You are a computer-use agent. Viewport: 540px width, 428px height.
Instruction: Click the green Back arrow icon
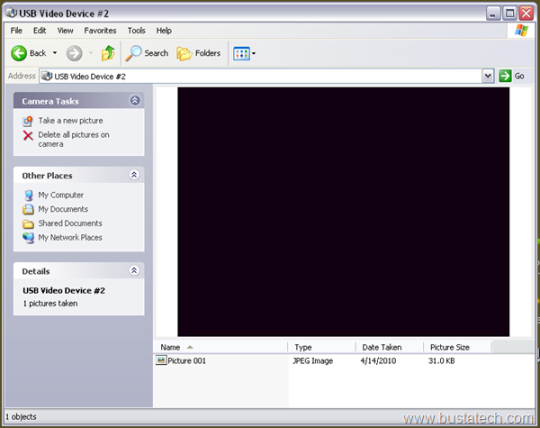(19, 53)
